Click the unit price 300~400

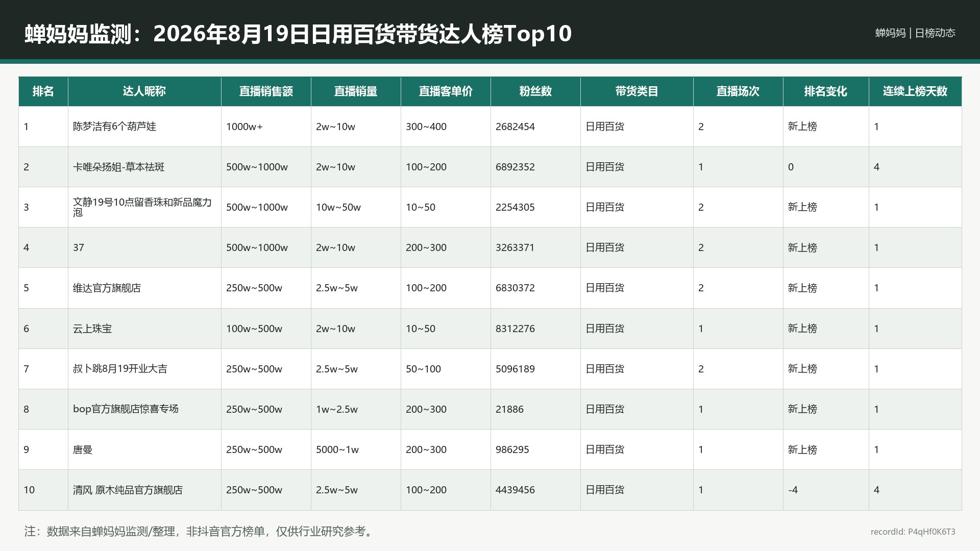click(x=426, y=127)
